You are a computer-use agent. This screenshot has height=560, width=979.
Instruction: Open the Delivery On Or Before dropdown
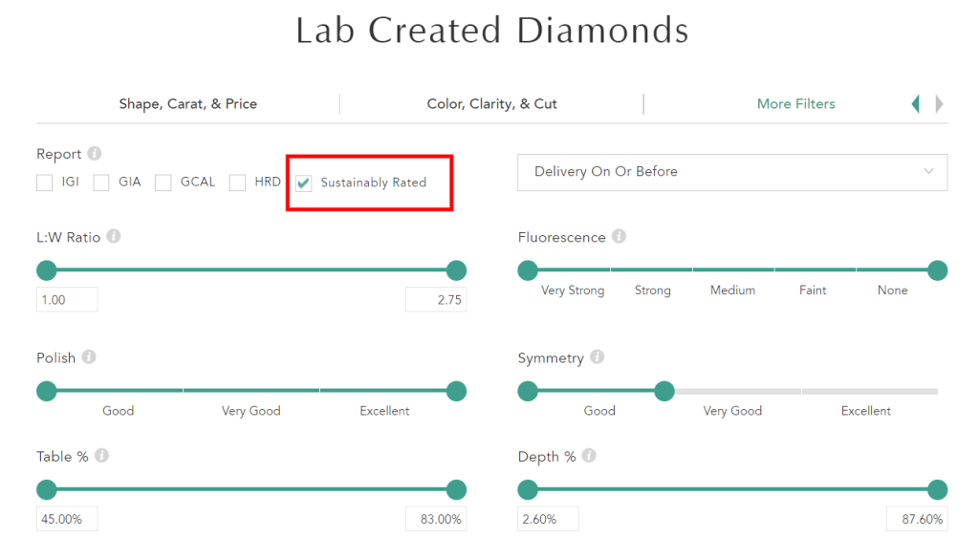(732, 172)
